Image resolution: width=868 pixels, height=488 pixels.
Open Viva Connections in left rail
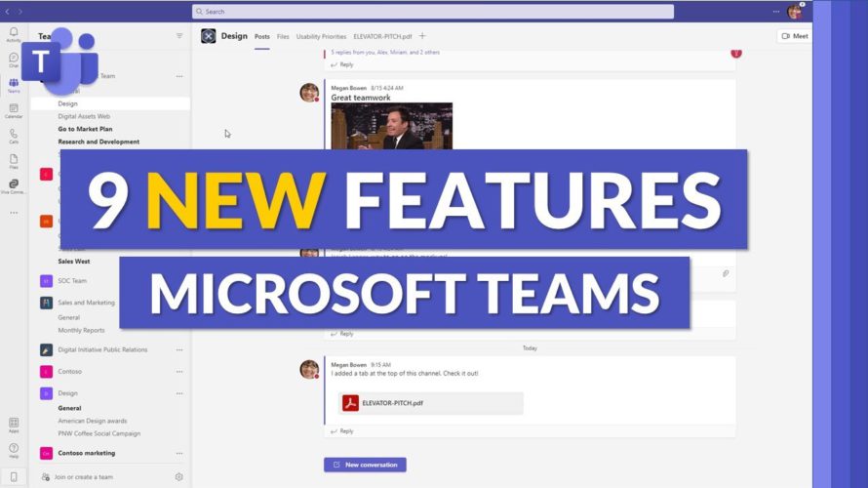click(x=14, y=186)
